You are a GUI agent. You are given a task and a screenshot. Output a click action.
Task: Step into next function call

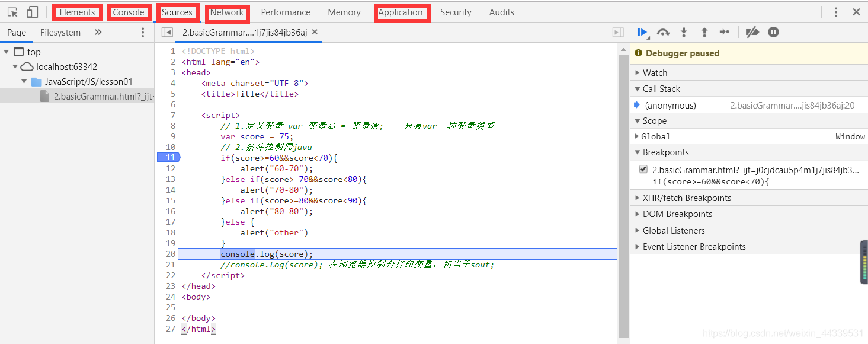[684, 32]
